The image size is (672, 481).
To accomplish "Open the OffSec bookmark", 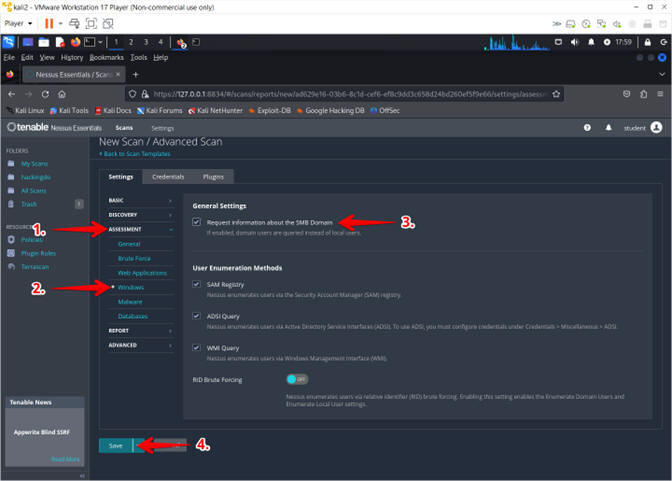I will tap(385, 111).
